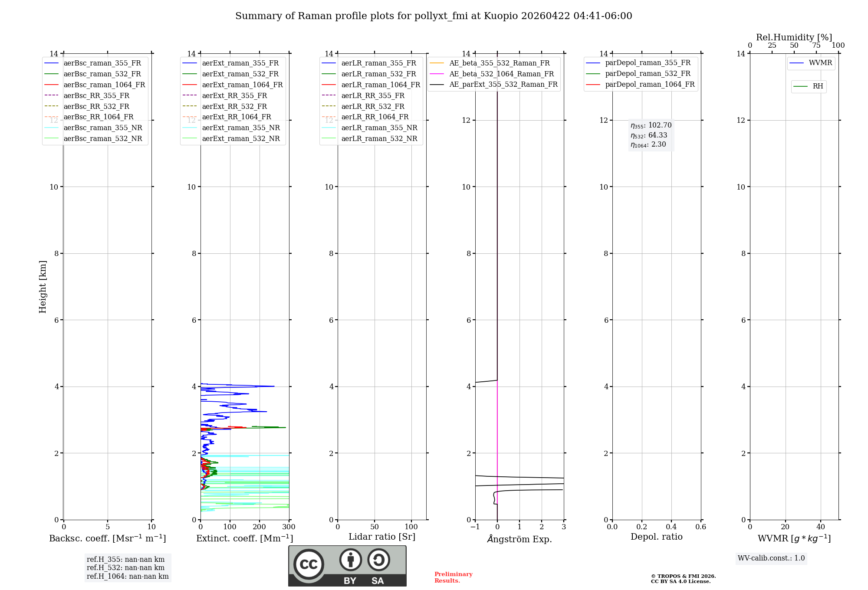Click the Preliminary Results red text
Screen dimensions: 868x590
pyautogui.click(x=453, y=577)
